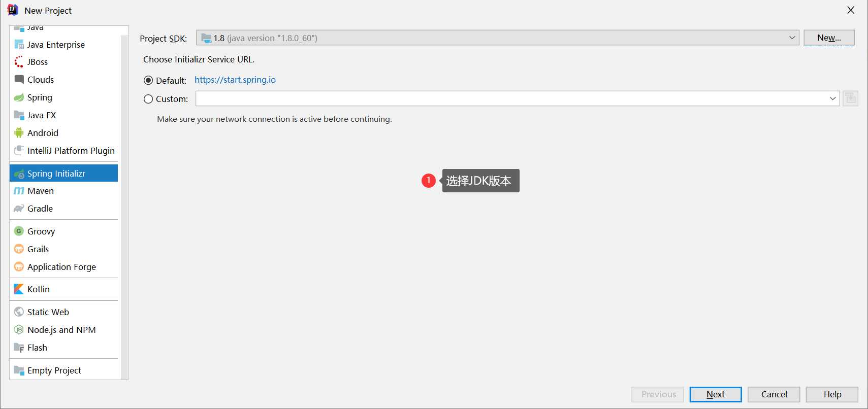Click the Node.js and NPM icon
The image size is (868, 409).
pyautogui.click(x=19, y=329)
